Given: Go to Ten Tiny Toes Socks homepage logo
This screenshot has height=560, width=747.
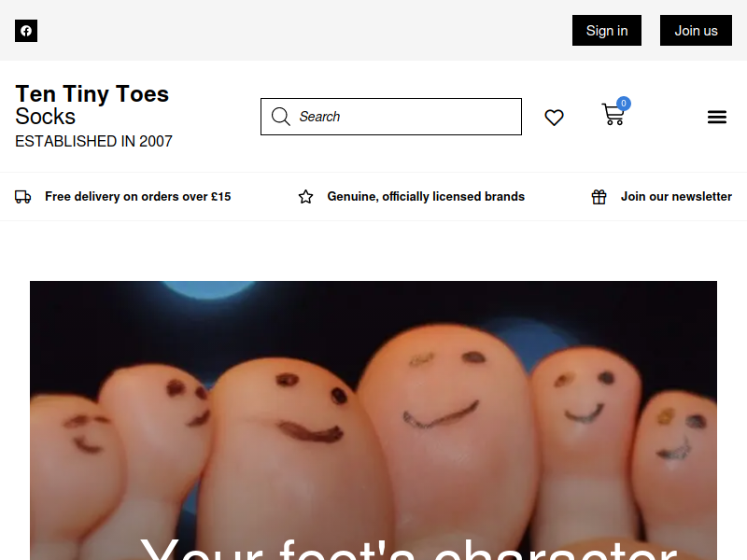Looking at the screenshot, I should (x=92, y=105).
